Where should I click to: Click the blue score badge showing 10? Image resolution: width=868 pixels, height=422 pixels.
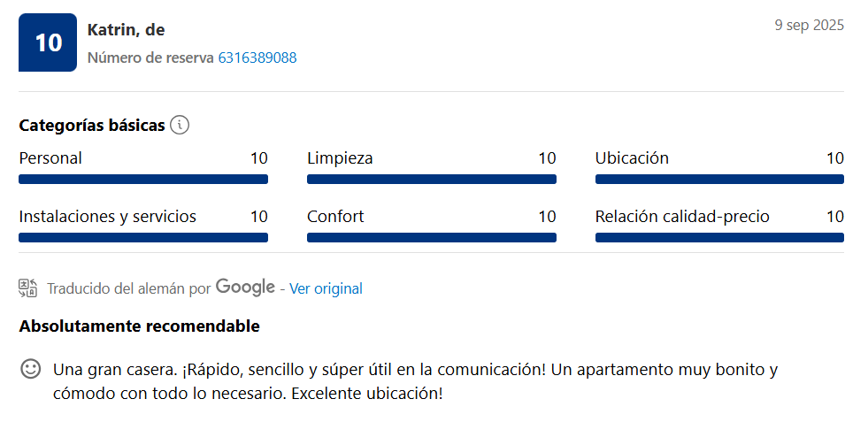click(x=48, y=42)
